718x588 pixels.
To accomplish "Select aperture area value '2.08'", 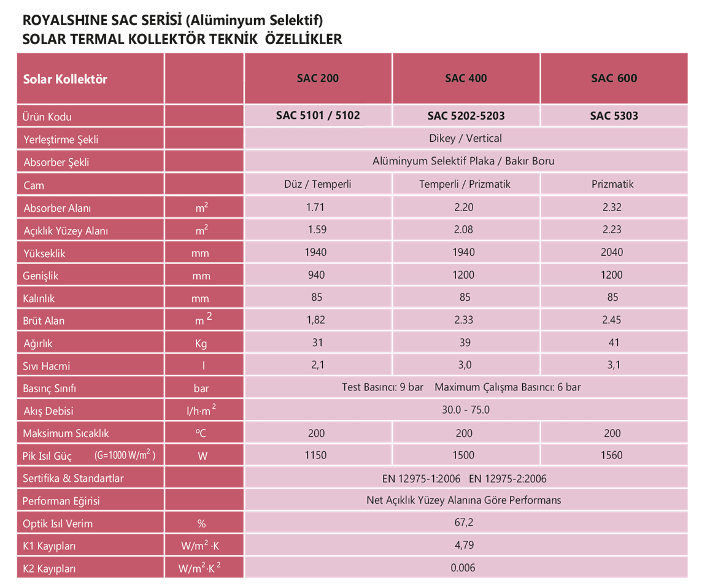I will point(463,230).
